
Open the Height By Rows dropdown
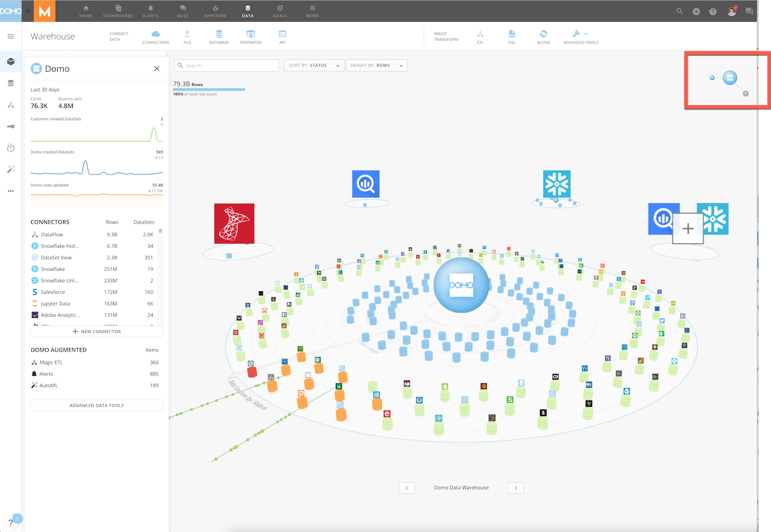pyautogui.click(x=376, y=65)
